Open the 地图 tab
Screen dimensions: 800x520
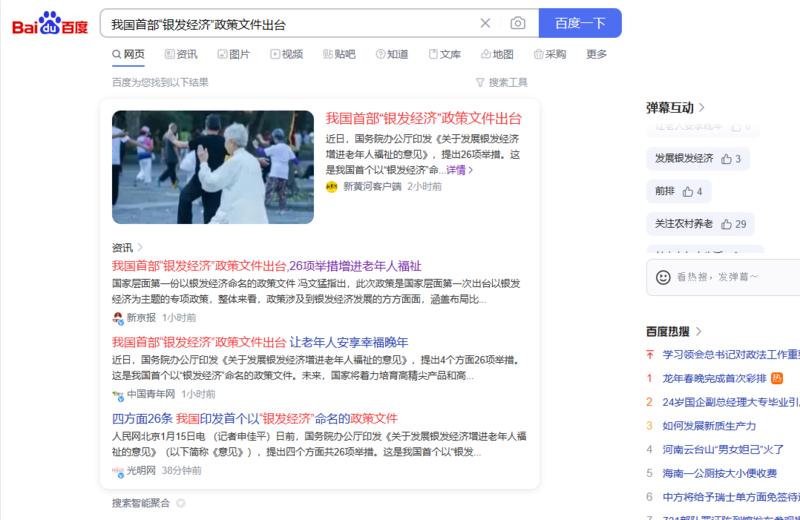coord(497,54)
